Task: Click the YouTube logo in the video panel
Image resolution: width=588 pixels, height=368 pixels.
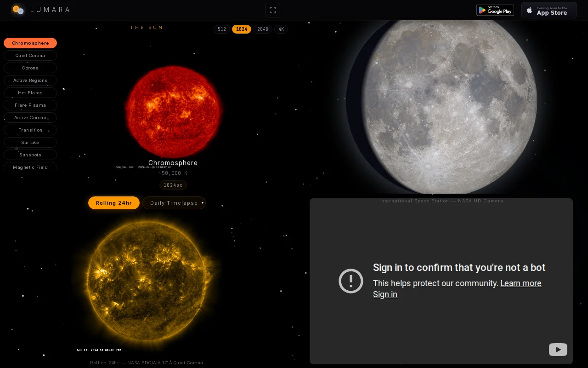Action: point(558,350)
